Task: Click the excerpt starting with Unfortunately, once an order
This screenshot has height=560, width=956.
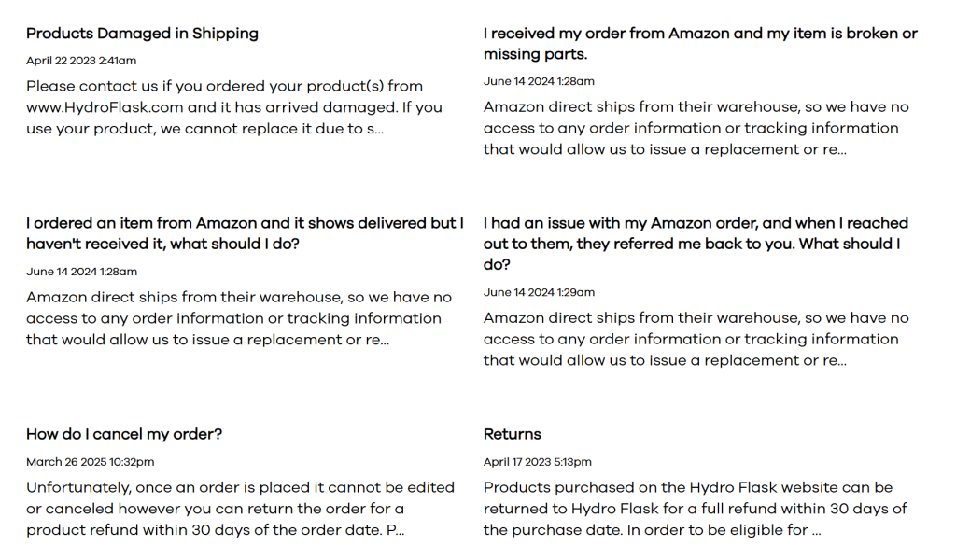Action: (x=240, y=509)
